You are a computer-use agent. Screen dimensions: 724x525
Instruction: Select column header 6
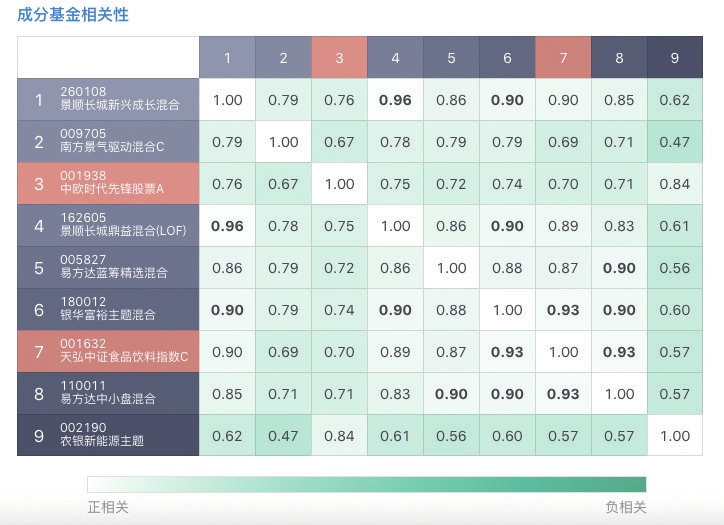507,58
